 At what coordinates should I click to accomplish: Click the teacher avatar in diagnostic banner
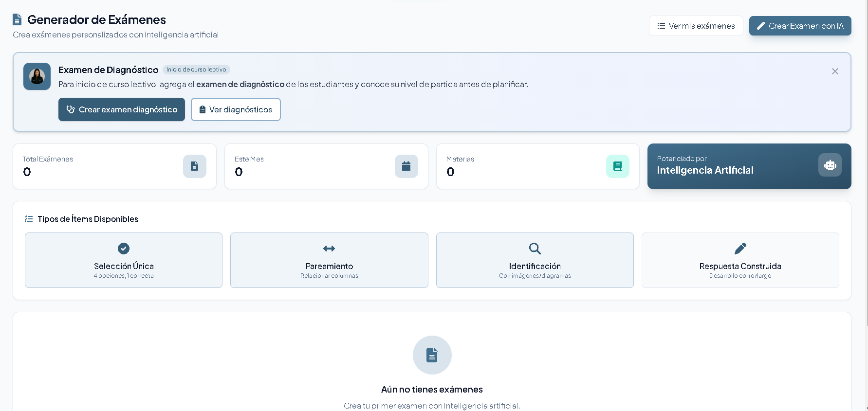(37, 76)
